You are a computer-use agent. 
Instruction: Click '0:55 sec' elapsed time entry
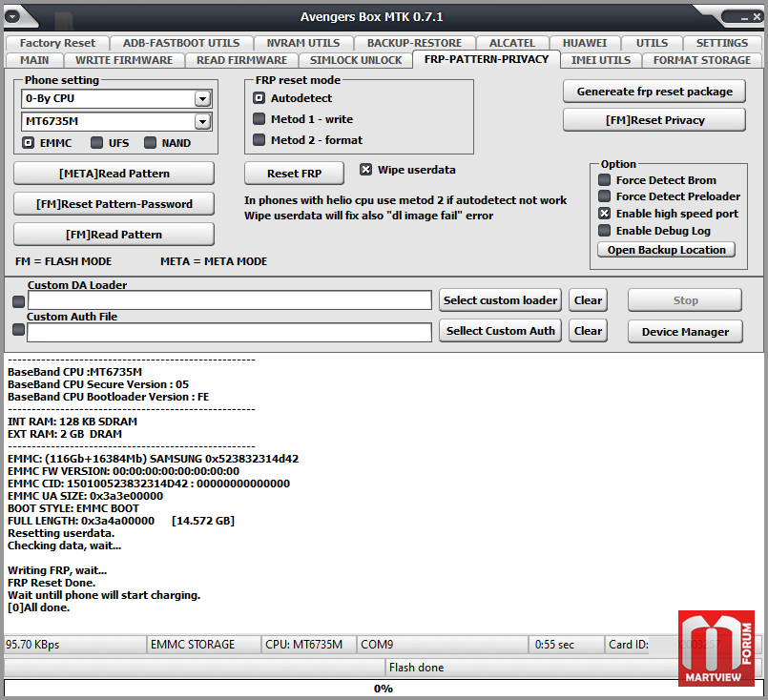click(x=566, y=644)
